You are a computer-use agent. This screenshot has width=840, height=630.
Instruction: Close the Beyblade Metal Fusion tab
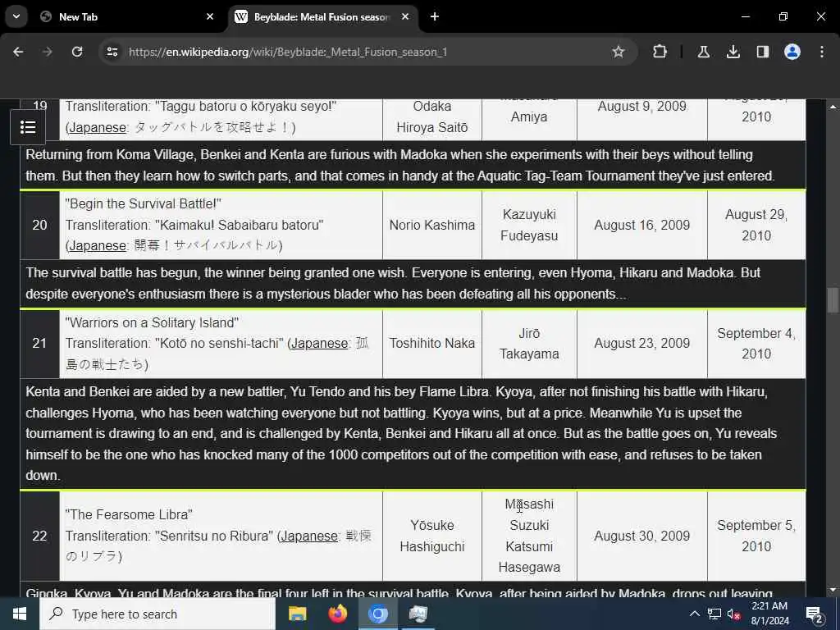click(405, 16)
